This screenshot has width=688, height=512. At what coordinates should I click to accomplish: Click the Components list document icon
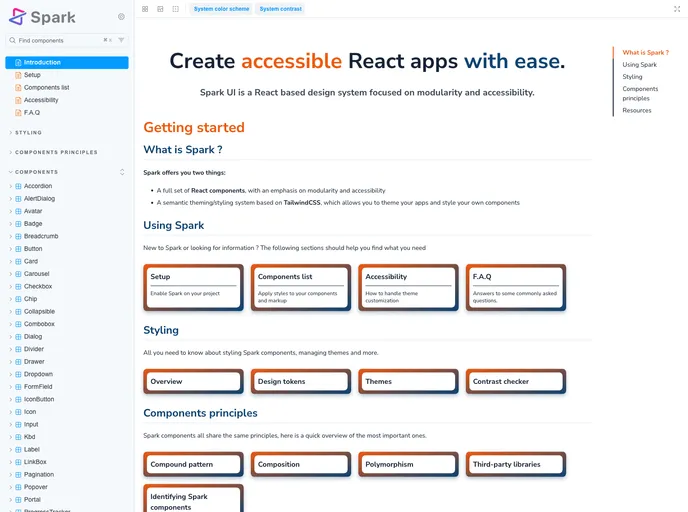18,88
